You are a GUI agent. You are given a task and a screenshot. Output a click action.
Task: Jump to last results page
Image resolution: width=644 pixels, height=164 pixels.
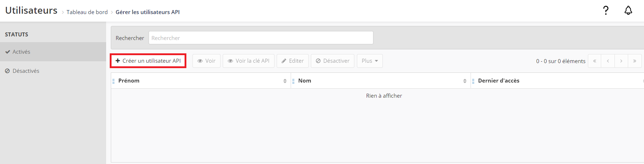click(635, 61)
